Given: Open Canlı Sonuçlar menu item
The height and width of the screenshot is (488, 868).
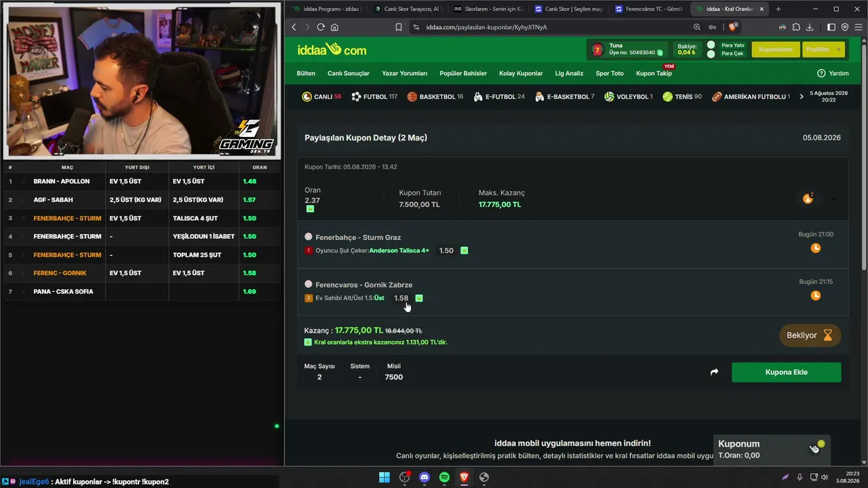Looking at the screenshot, I should (349, 73).
